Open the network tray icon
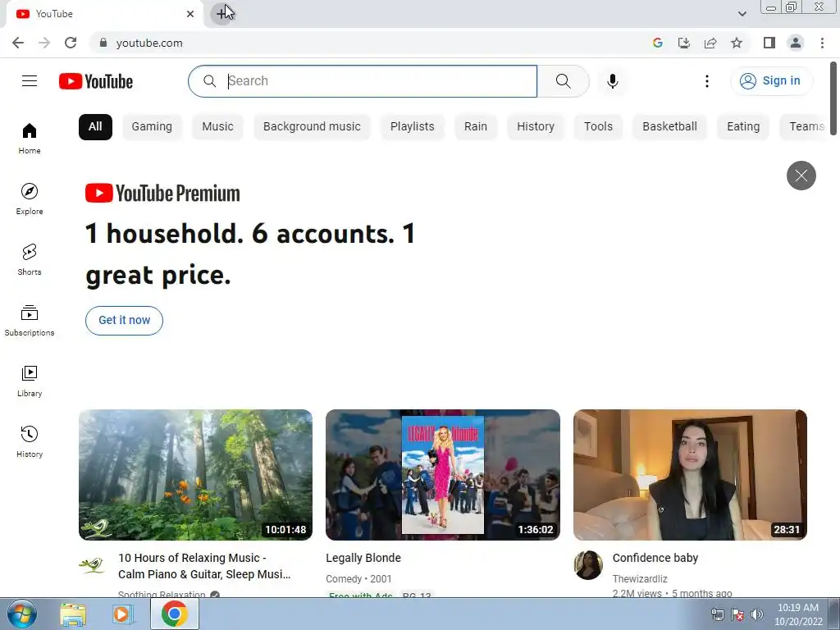Image resolution: width=840 pixels, height=630 pixels. tap(717, 614)
